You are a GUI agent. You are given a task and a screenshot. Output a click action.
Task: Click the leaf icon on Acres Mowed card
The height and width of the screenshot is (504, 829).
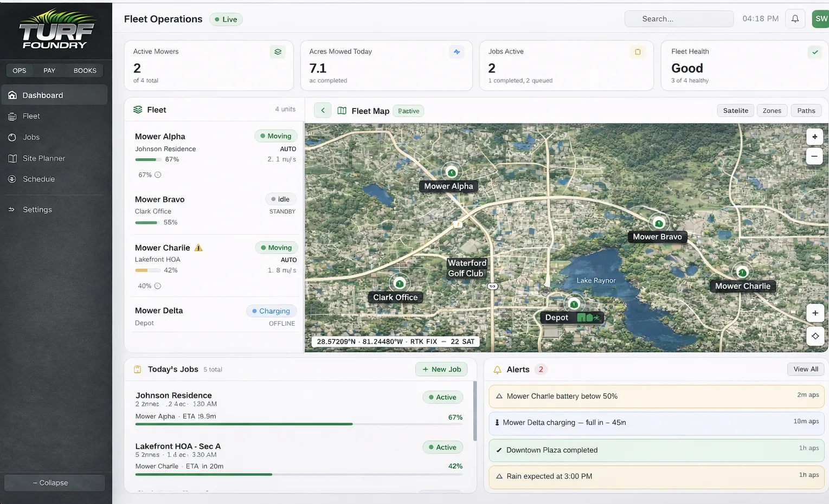click(457, 52)
